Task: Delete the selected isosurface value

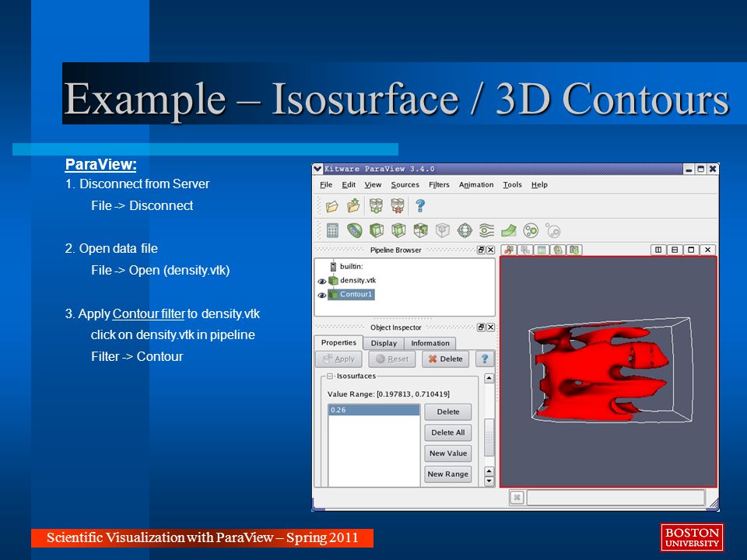Action: coord(448,412)
